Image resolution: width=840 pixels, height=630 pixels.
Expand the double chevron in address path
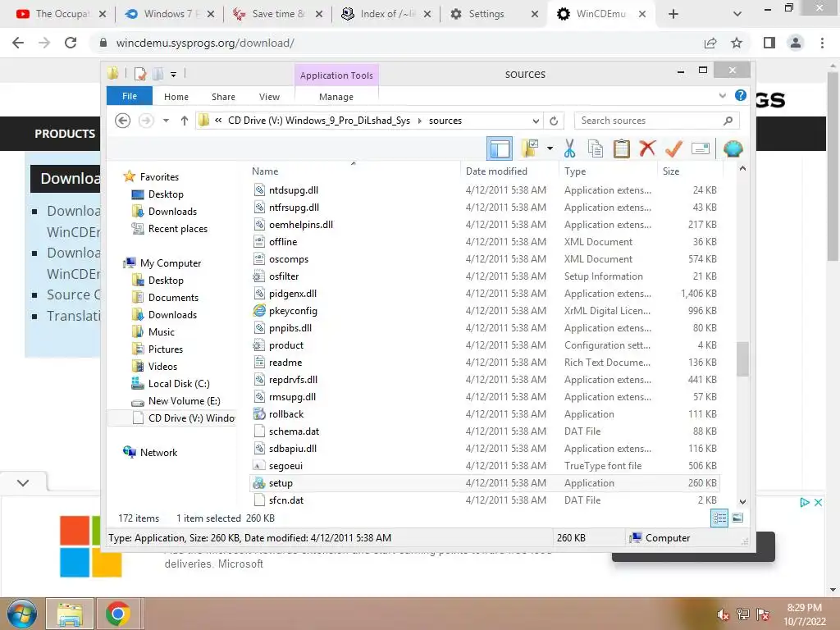coord(218,121)
